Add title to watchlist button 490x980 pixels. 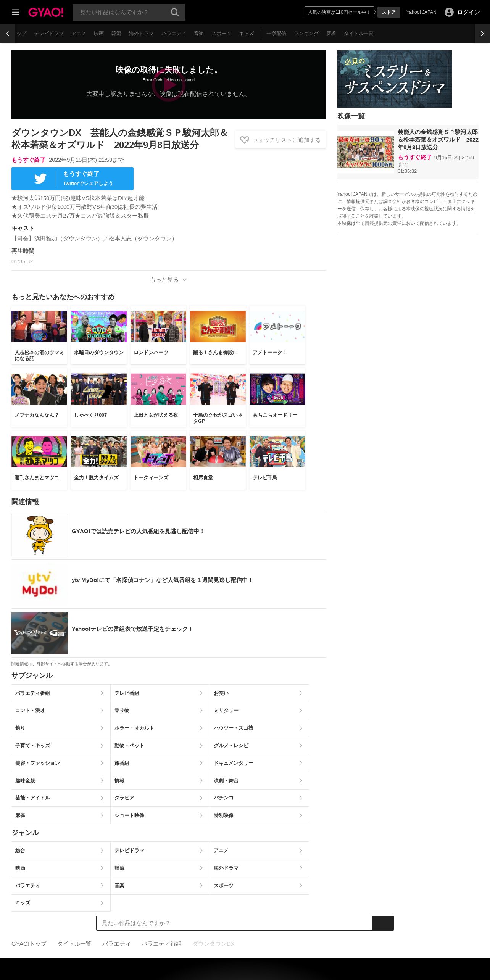click(280, 140)
